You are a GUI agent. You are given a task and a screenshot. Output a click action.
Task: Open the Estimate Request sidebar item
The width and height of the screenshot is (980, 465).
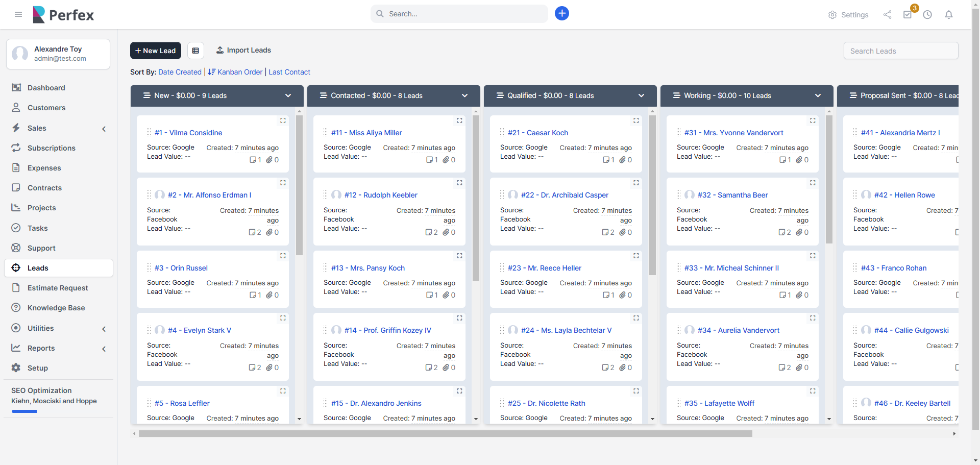coord(57,288)
